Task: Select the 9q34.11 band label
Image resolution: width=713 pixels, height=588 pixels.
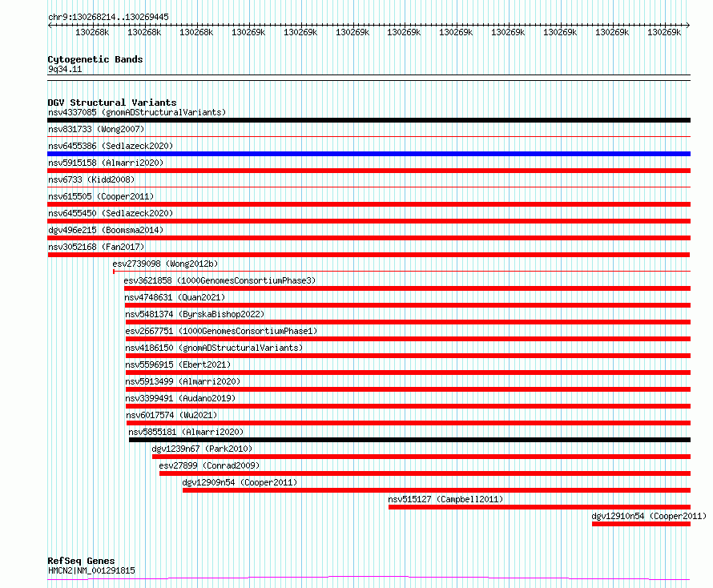Action: tap(65, 69)
